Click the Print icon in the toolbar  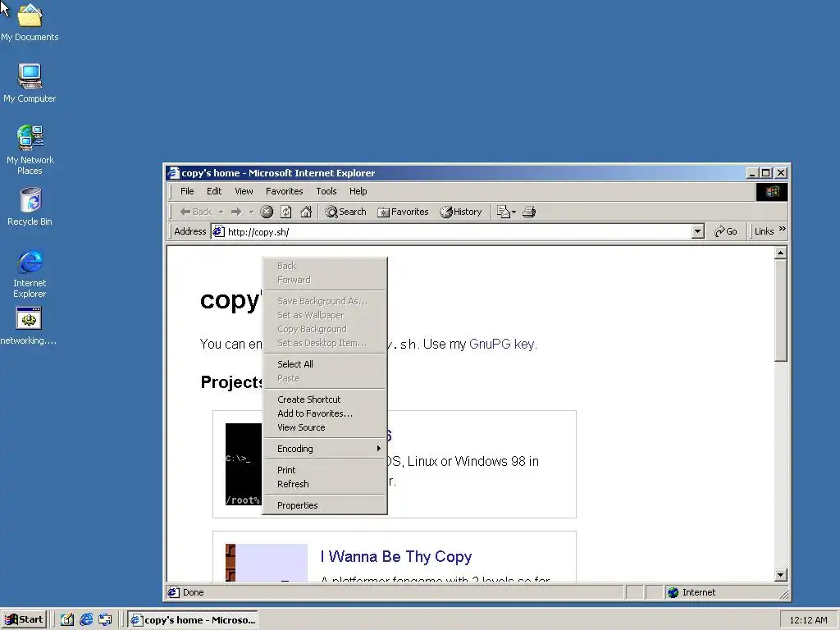529,212
